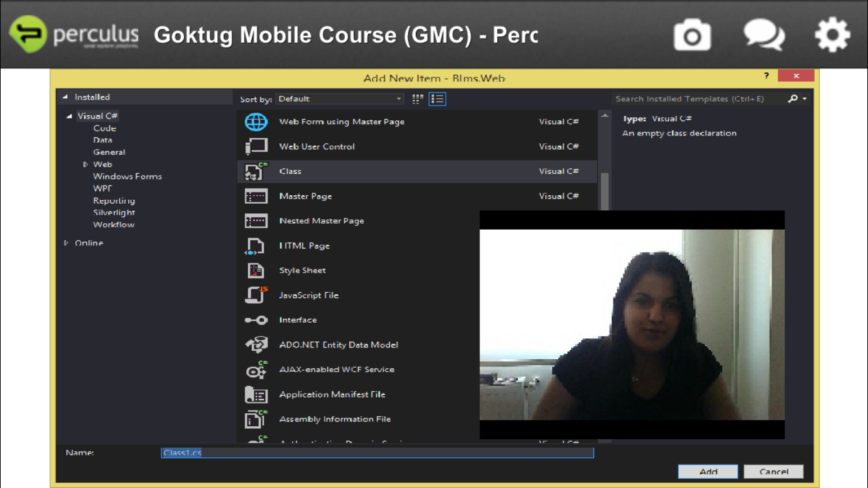This screenshot has width=868, height=488.
Task: Click the Application Manifest File icon
Action: click(x=256, y=394)
